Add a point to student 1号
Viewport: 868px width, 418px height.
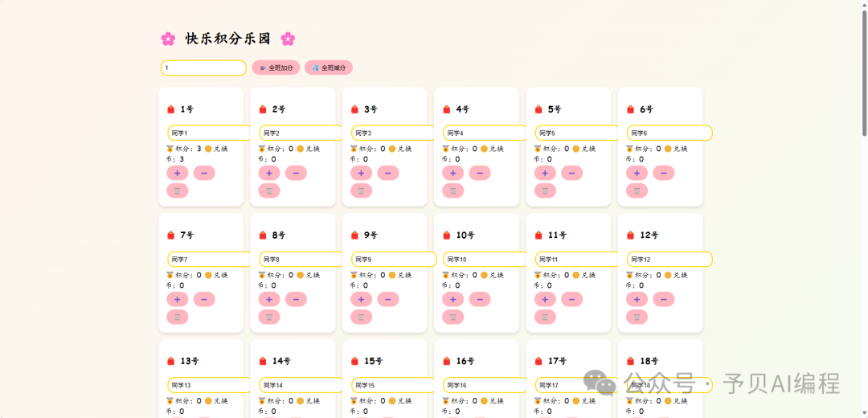pyautogui.click(x=177, y=174)
